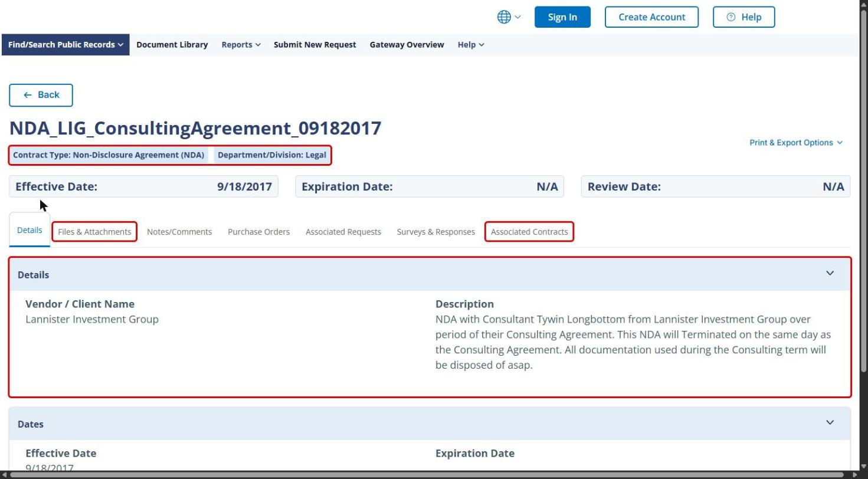The height and width of the screenshot is (479, 868).
Task: Open the Associated Requests tab
Action: (343, 232)
